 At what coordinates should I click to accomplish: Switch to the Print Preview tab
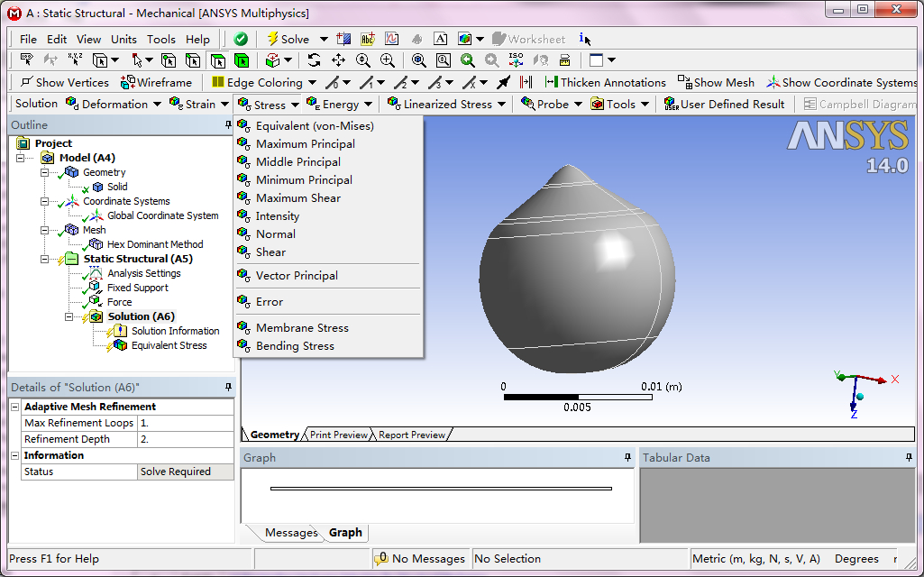339,435
